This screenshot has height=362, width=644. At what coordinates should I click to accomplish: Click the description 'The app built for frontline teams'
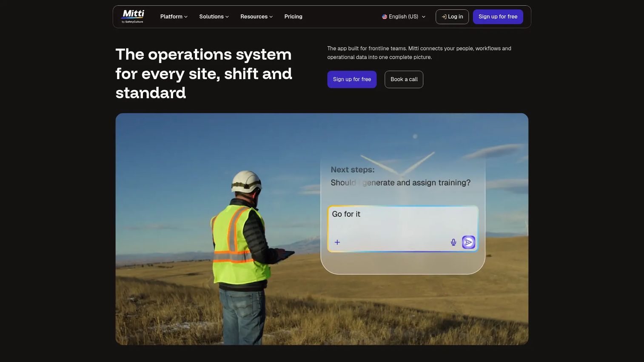point(419,53)
